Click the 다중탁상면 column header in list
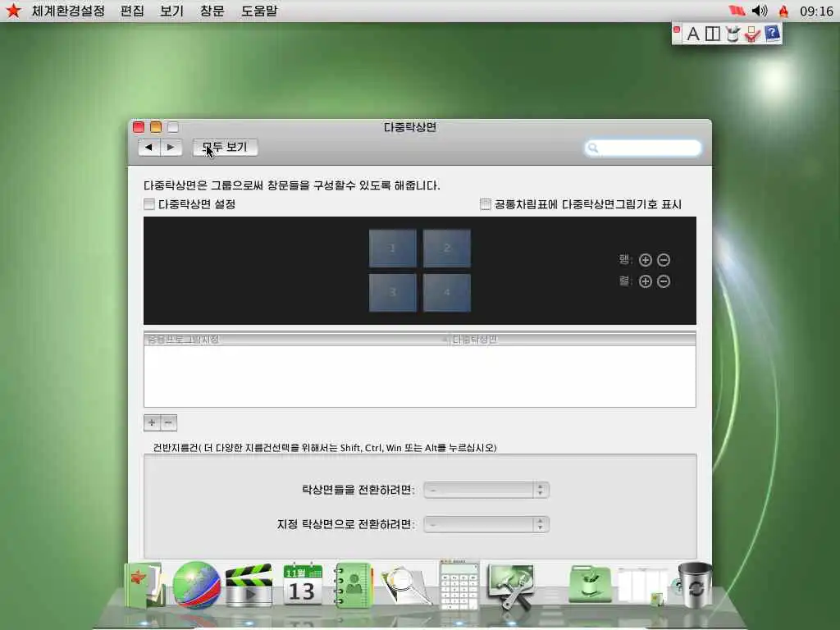Viewport: 840px width, 630px height. point(572,340)
